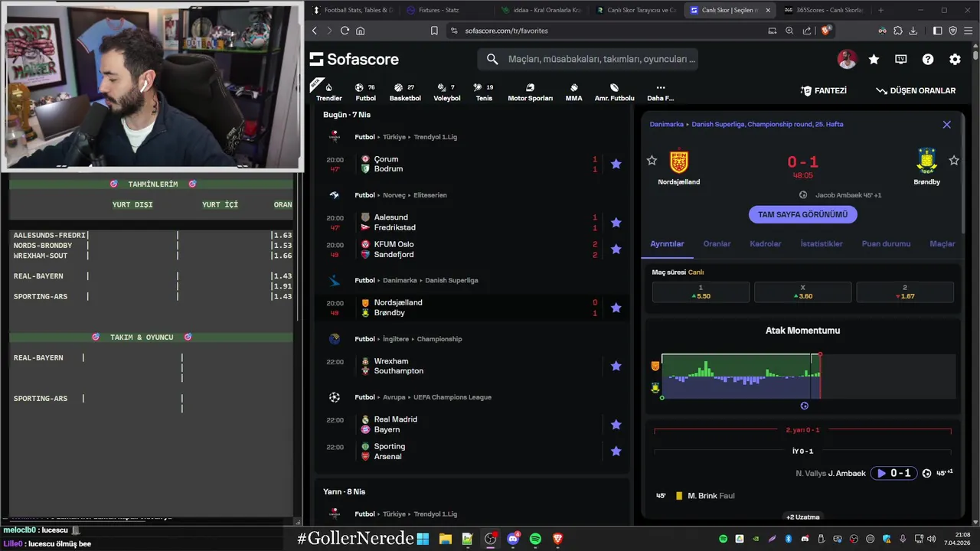The width and height of the screenshot is (980, 551).
Task: Open DÜŞEN ORANLAR section
Action: (x=916, y=90)
